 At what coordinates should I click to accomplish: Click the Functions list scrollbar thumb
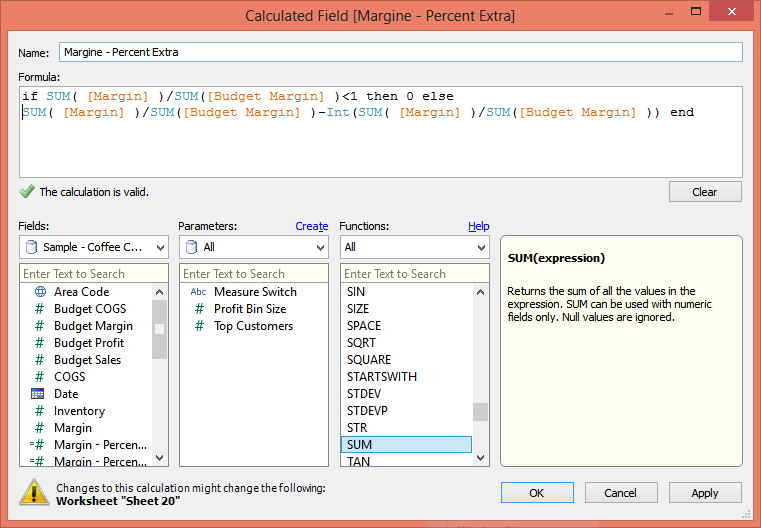[480, 412]
